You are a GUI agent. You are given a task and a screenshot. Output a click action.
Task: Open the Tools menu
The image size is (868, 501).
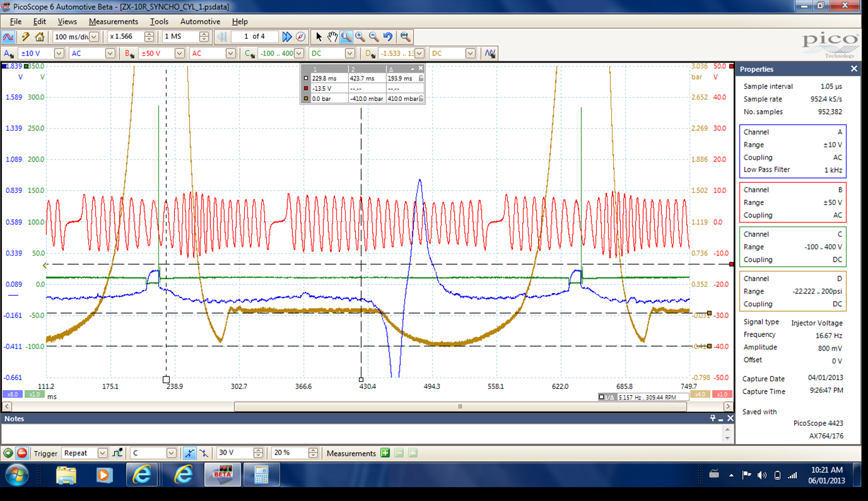[159, 21]
